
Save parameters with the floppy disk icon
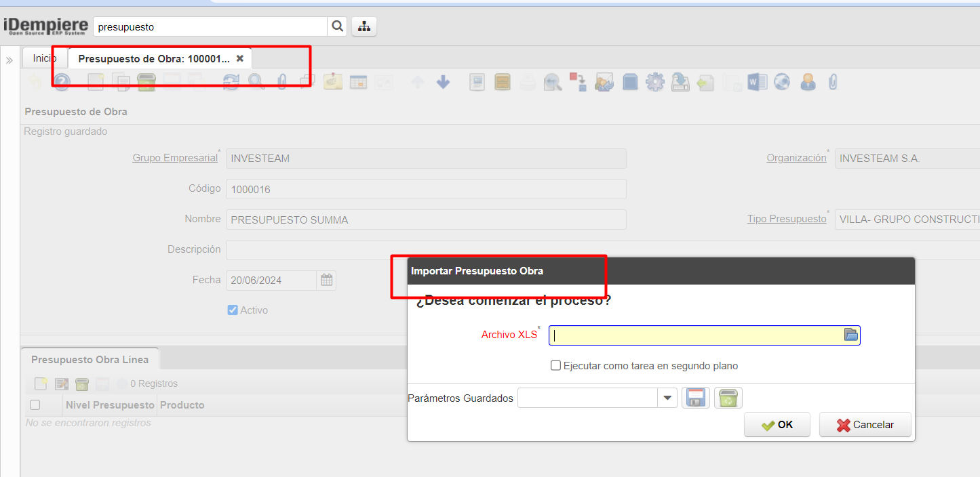[695, 398]
